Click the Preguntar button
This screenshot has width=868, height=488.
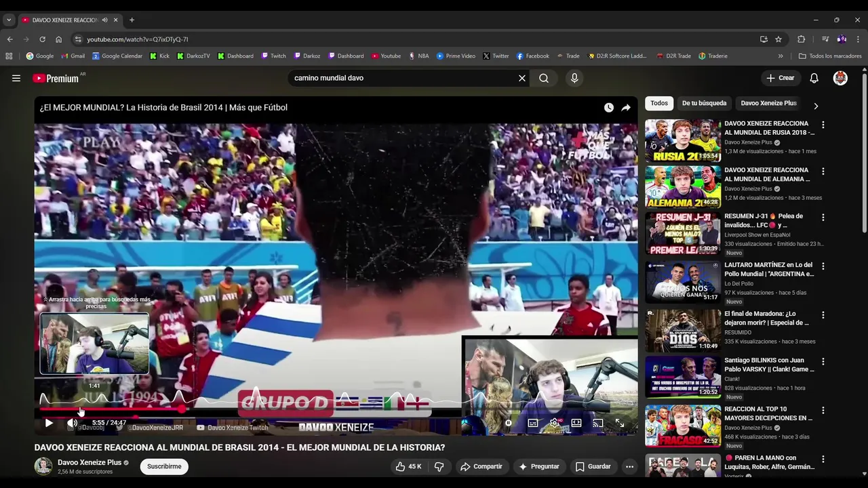[539, 466]
